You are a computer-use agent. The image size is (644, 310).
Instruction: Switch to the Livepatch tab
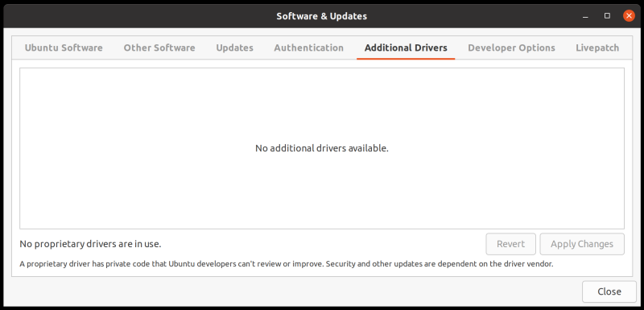coord(597,48)
